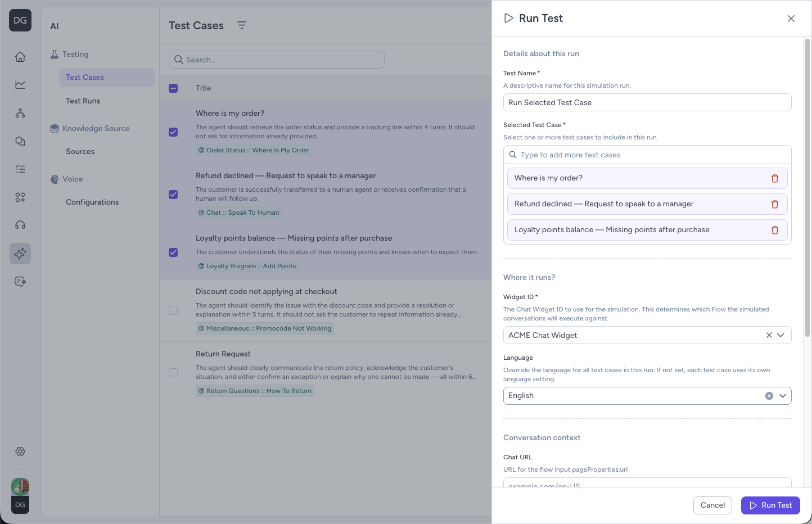Focus the Chat URL input field

[x=647, y=482]
